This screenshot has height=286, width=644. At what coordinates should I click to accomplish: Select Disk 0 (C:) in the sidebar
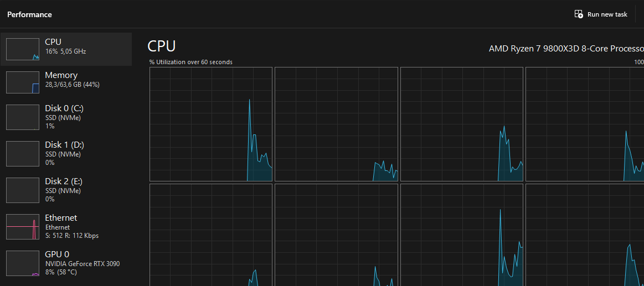coord(66,117)
